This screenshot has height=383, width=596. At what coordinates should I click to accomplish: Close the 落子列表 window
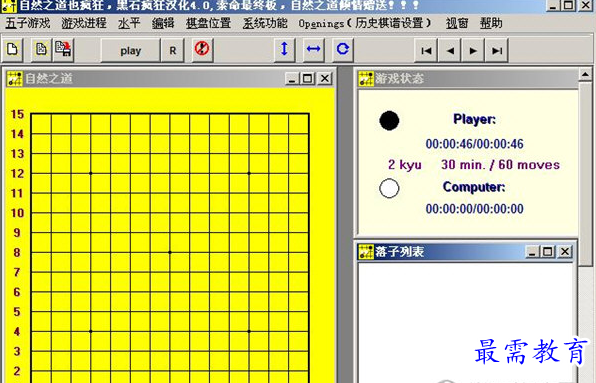click(x=565, y=252)
